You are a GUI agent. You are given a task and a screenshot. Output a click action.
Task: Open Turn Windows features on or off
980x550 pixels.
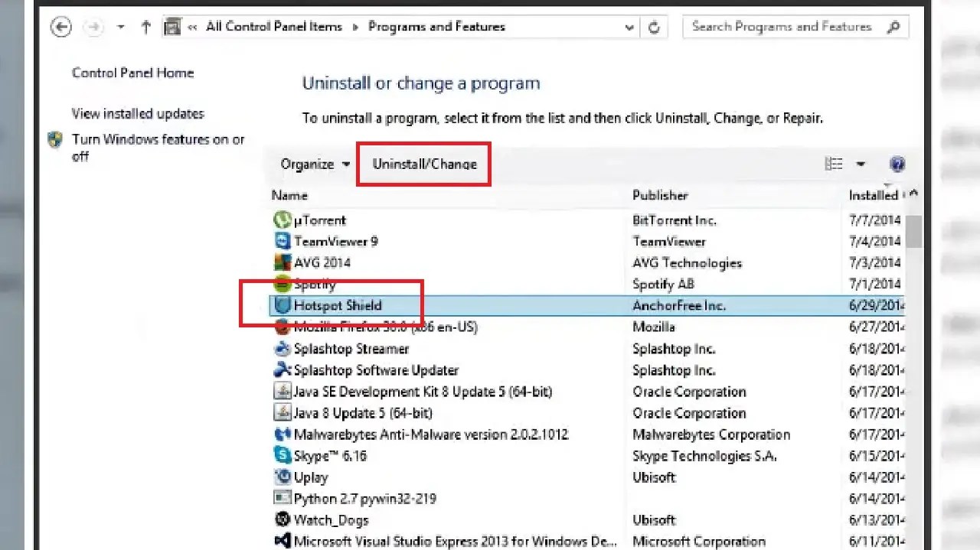tap(158, 148)
